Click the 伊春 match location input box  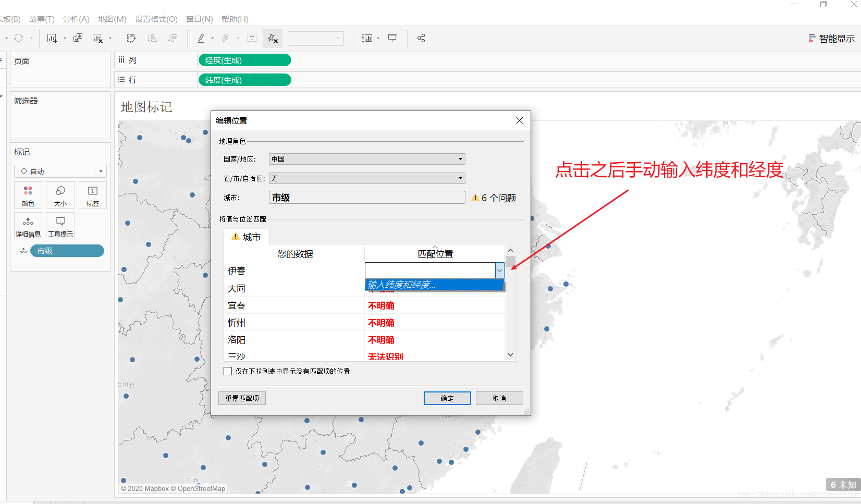pyautogui.click(x=430, y=271)
